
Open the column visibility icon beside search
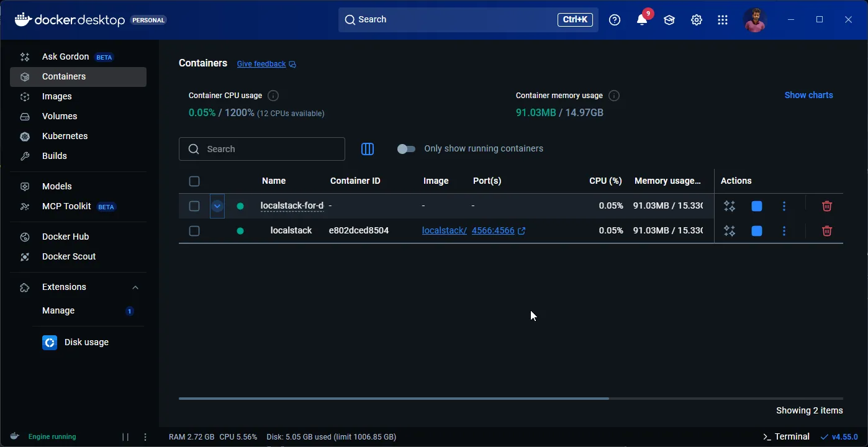(x=367, y=149)
